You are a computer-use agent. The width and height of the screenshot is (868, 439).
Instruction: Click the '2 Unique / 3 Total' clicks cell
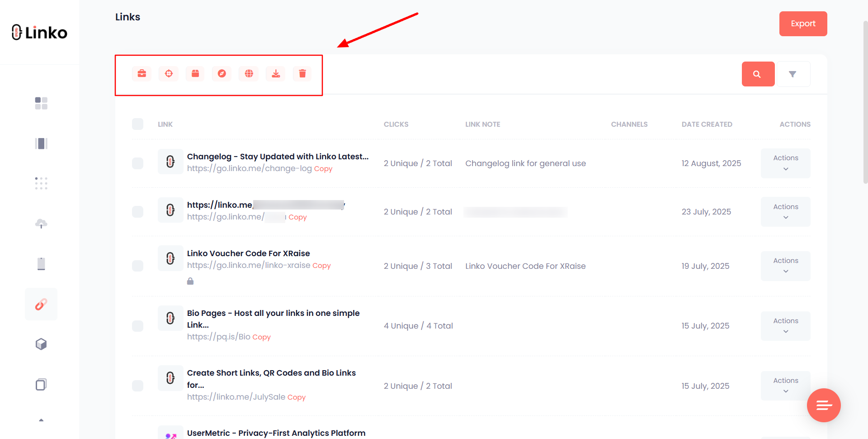coord(418,266)
